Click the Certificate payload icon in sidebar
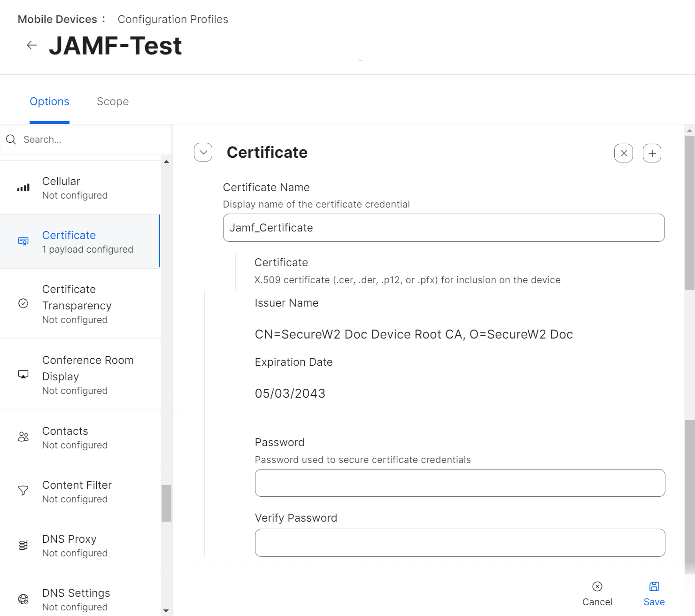The image size is (695, 616). coord(23,241)
